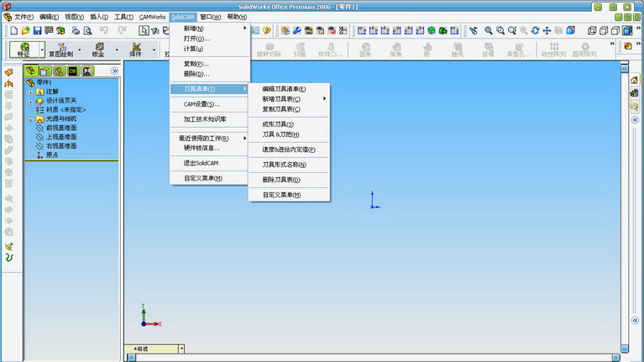Screen dimensions: 644x362
Task: Click the 特征 features toolbar button
Action: (x=24, y=50)
